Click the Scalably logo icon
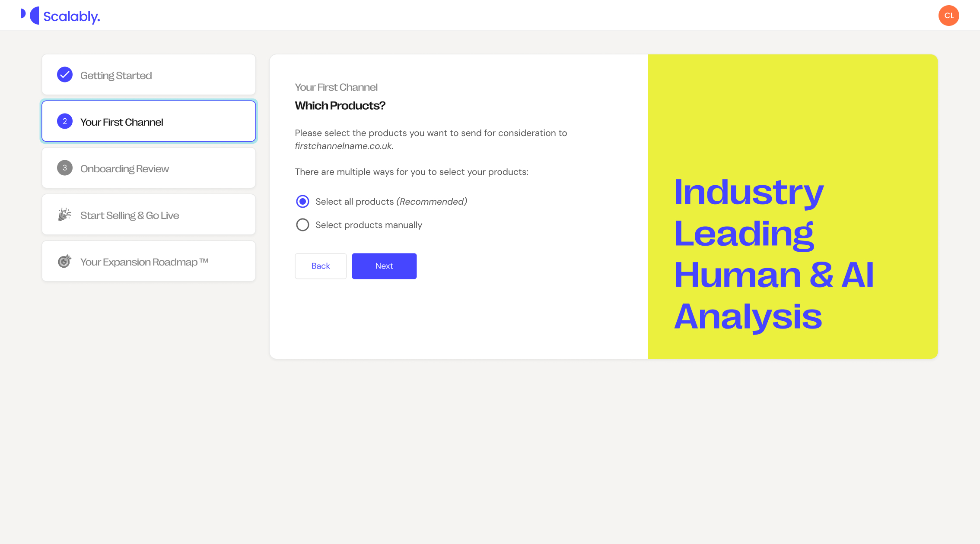 [30, 16]
